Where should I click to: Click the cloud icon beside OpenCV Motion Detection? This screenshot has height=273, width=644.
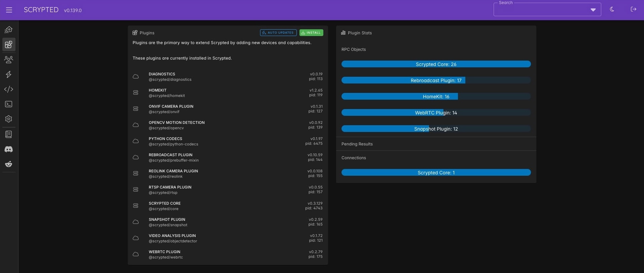136,125
